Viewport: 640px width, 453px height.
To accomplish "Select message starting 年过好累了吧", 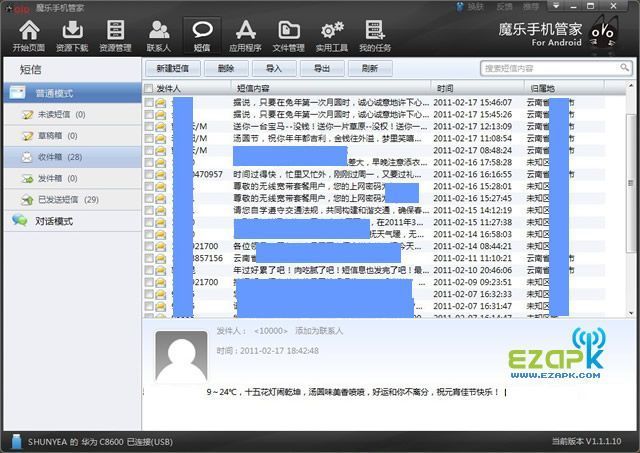I will 331,271.
